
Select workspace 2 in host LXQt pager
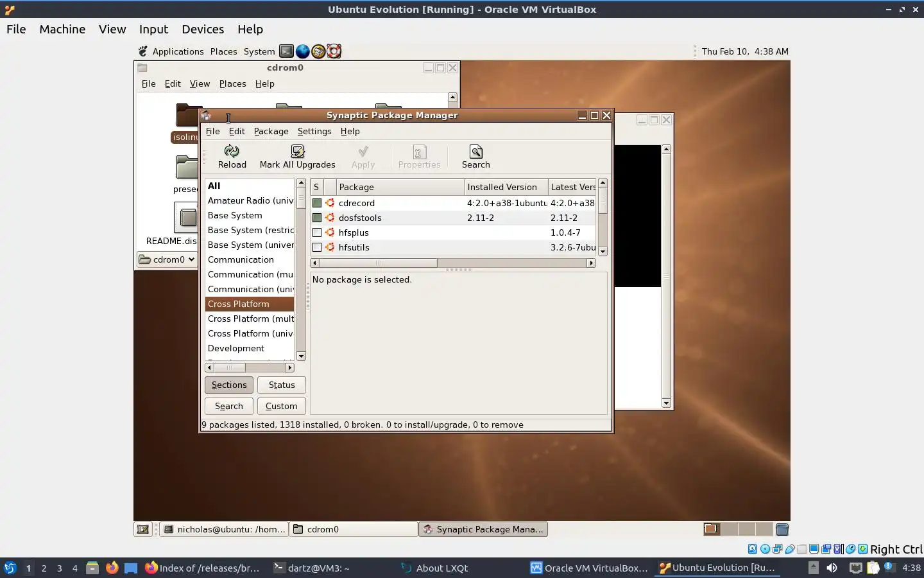click(44, 568)
